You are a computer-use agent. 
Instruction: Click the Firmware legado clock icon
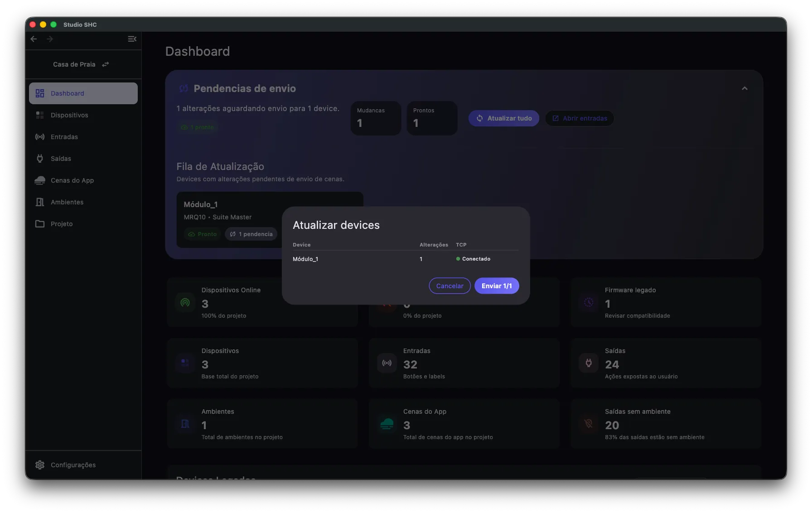tap(589, 302)
